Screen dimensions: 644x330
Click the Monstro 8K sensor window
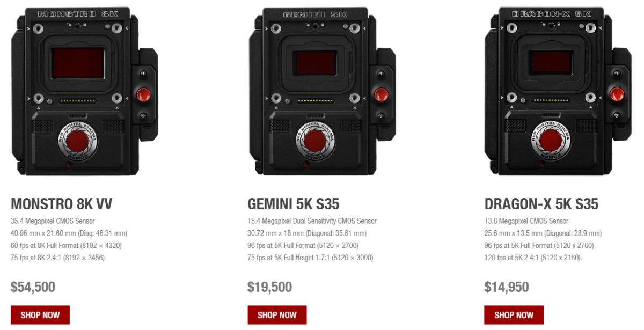[78, 62]
